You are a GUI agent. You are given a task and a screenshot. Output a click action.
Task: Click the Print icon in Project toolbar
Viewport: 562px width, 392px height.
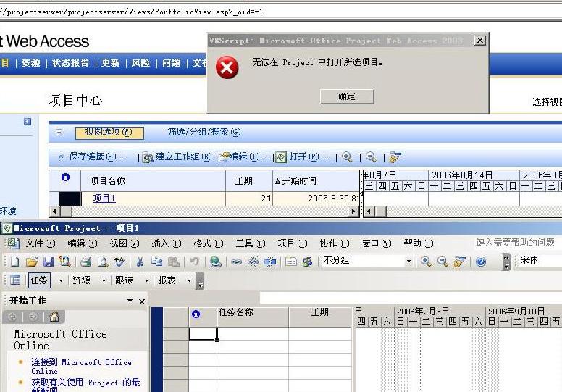click(85, 262)
